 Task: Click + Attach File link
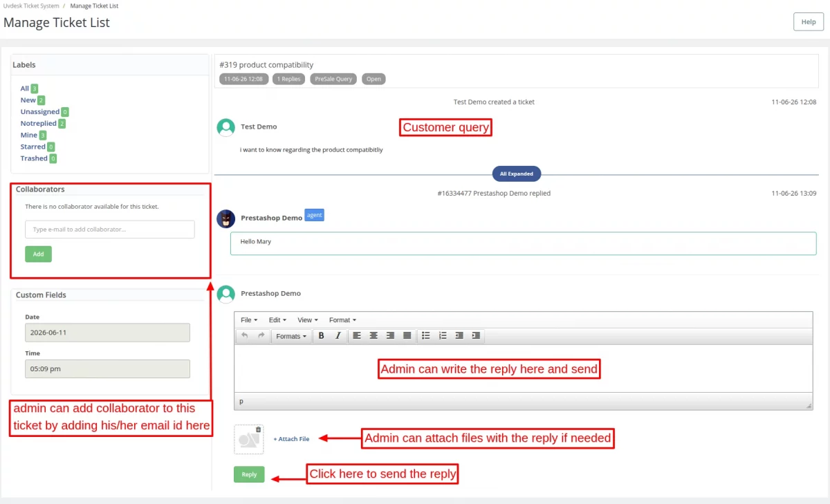click(291, 439)
